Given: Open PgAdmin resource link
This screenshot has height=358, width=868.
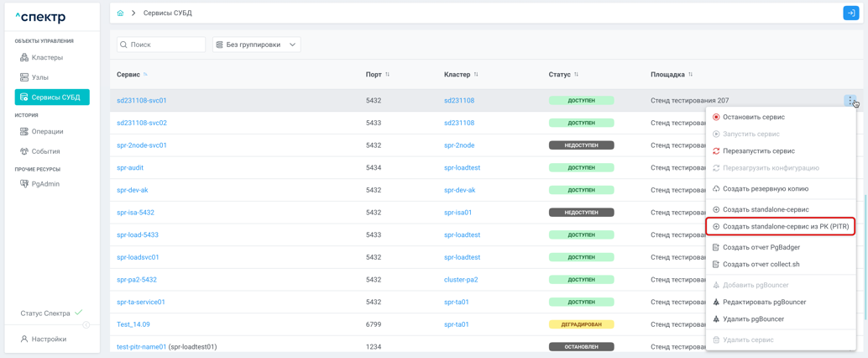Looking at the screenshot, I should coord(44,184).
